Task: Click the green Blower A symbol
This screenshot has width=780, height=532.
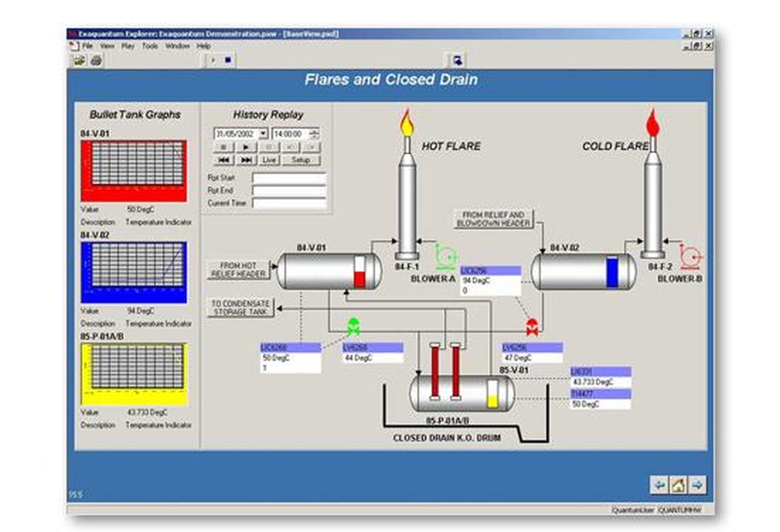Action: coord(445,257)
